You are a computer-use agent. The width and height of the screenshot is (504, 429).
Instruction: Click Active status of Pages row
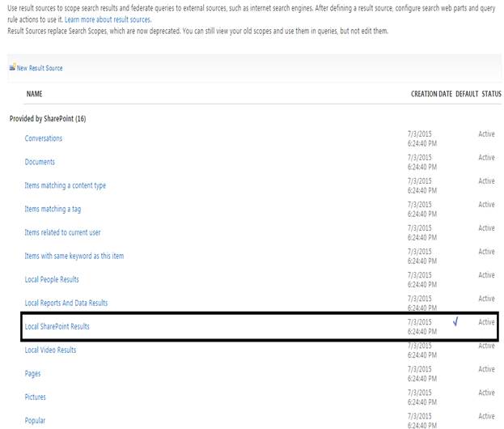[x=486, y=369]
